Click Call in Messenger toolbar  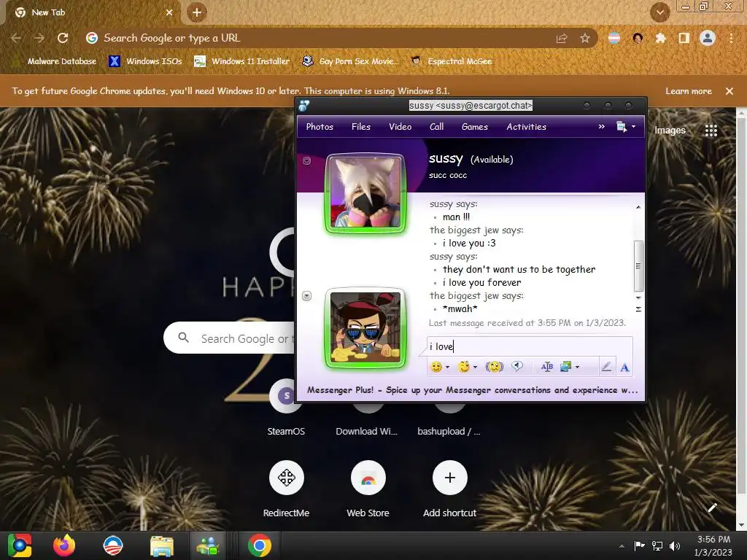coord(436,127)
